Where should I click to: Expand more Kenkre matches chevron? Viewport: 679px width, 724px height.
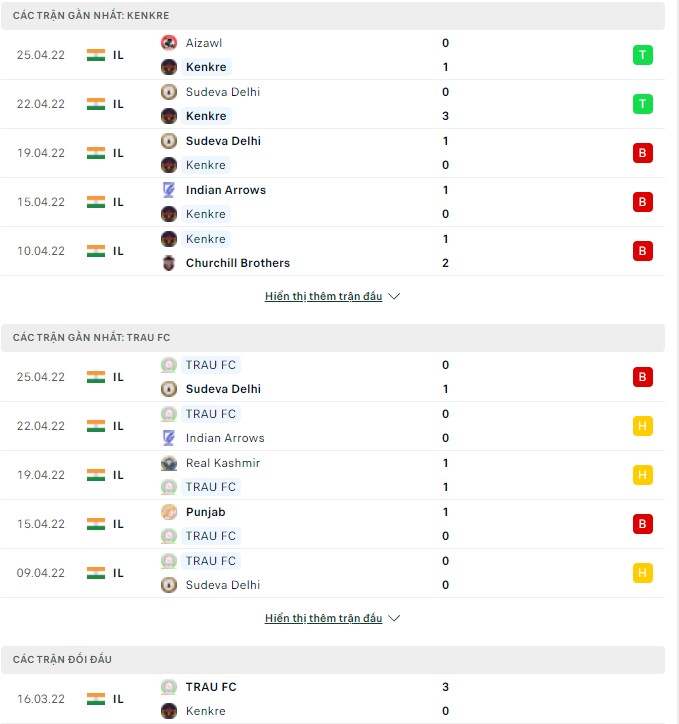pyautogui.click(x=394, y=297)
